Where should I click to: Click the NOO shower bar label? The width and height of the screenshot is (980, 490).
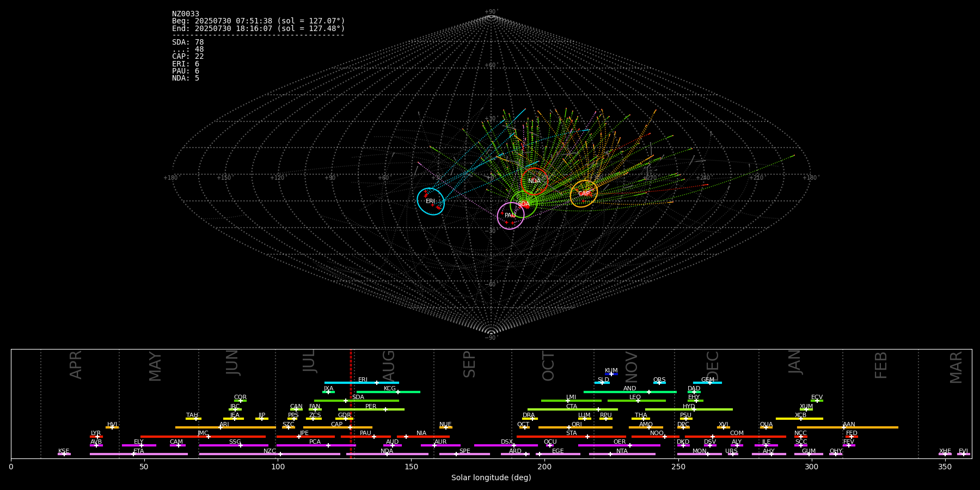coord(657,433)
